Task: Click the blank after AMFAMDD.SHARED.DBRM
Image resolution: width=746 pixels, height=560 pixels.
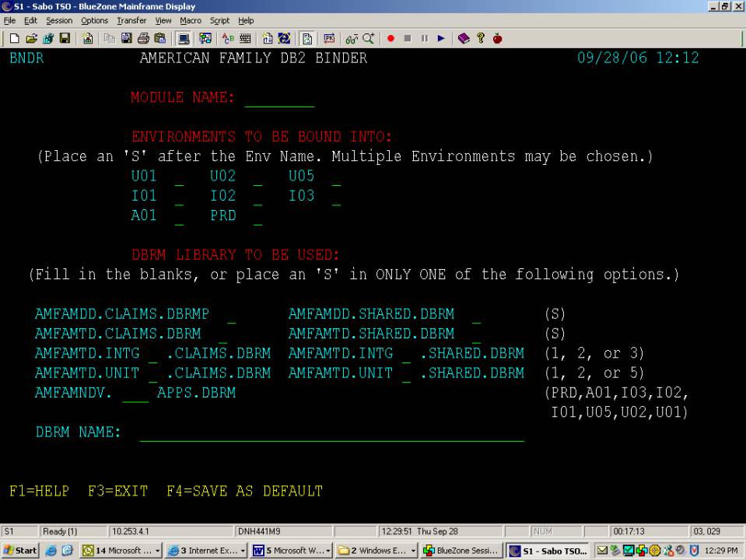Action: point(476,315)
